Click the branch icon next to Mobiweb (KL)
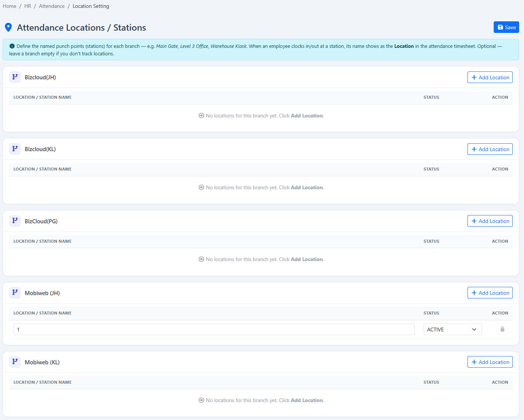 tap(15, 362)
